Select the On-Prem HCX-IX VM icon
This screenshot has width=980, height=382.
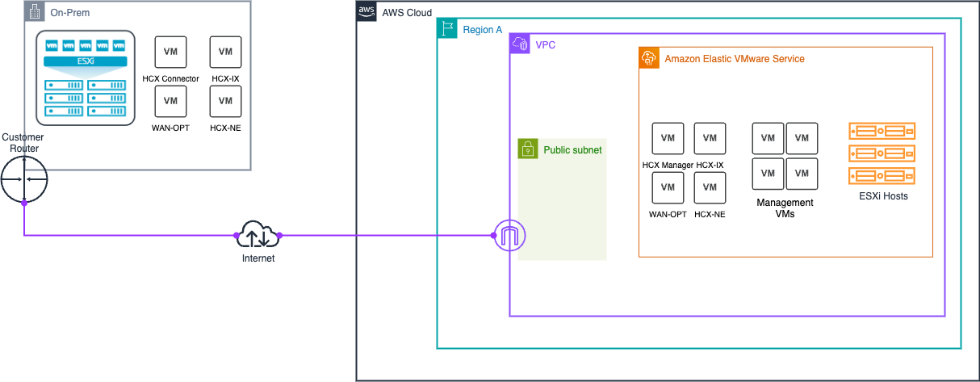tap(225, 52)
